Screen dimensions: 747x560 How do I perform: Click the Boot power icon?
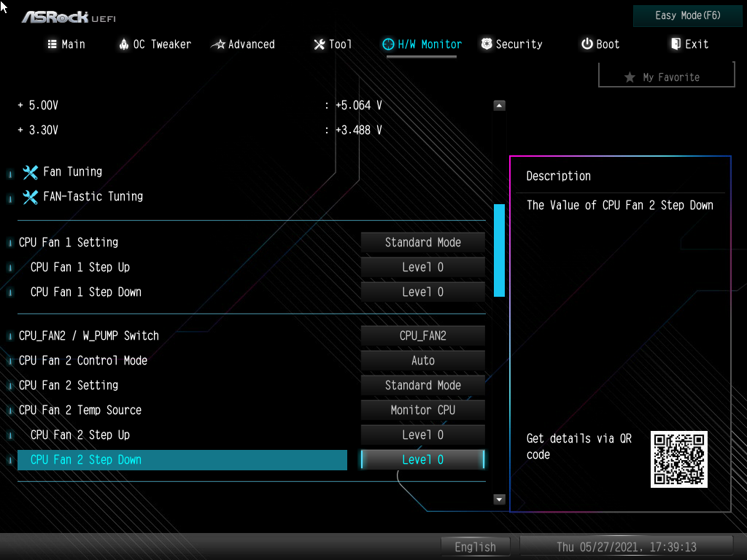587,44
